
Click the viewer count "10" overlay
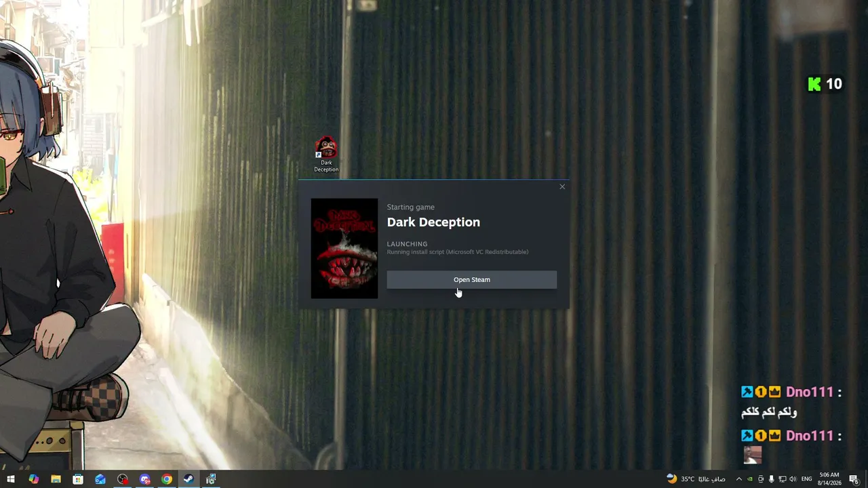coord(833,84)
